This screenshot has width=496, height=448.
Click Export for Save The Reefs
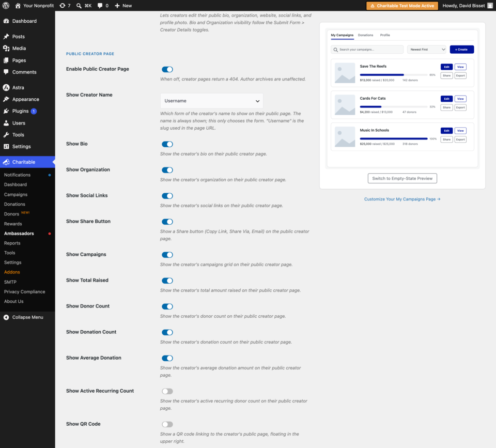point(460,75)
